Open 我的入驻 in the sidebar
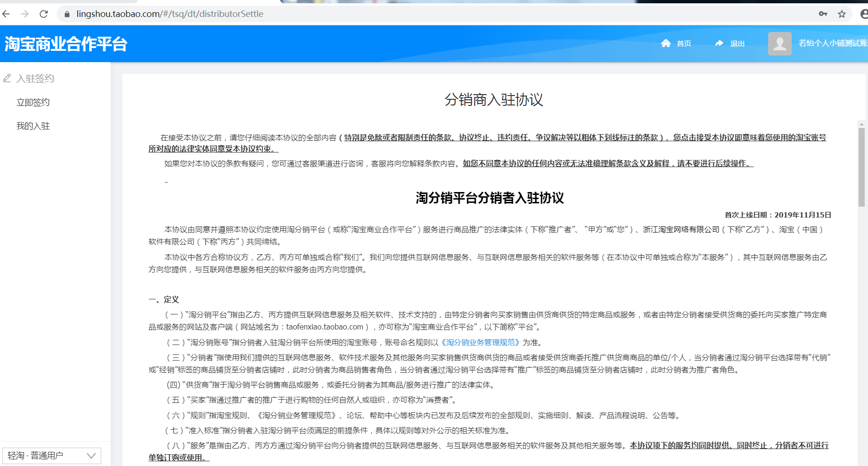868x466 pixels. point(33,126)
